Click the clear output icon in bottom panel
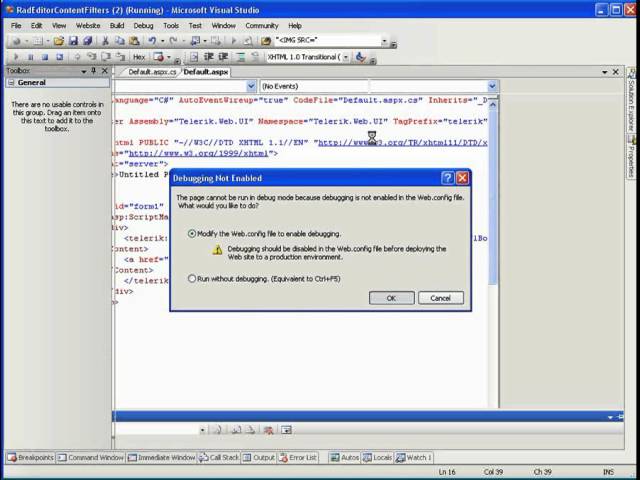This screenshot has height=480, width=640. [x=268, y=430]
